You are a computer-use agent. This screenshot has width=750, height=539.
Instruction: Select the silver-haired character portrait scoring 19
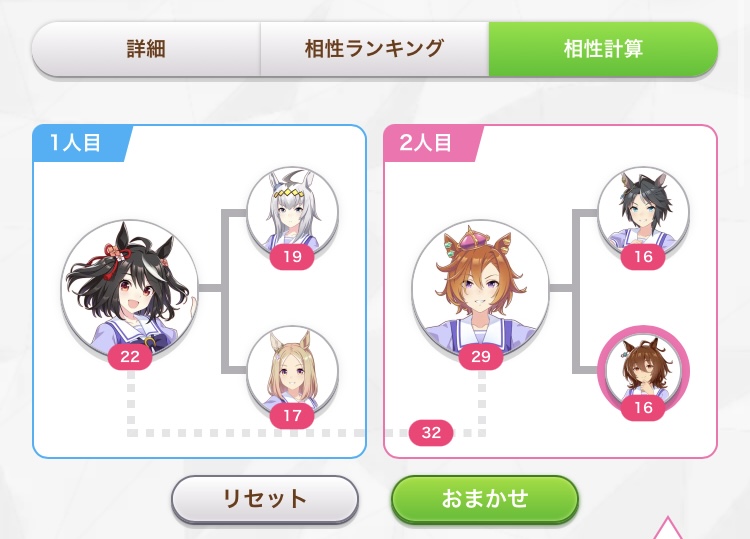click(292, 212)
